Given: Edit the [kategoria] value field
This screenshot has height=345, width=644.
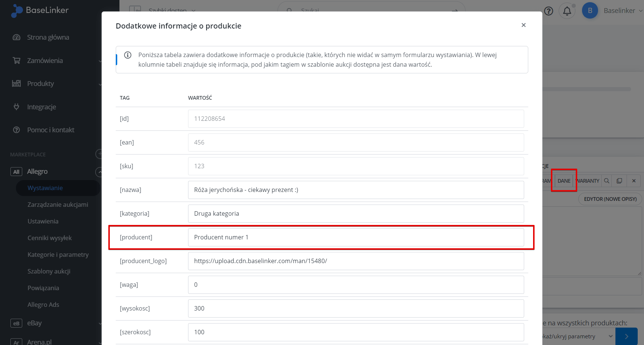Looking at the screenshot, I should point(356,214).
